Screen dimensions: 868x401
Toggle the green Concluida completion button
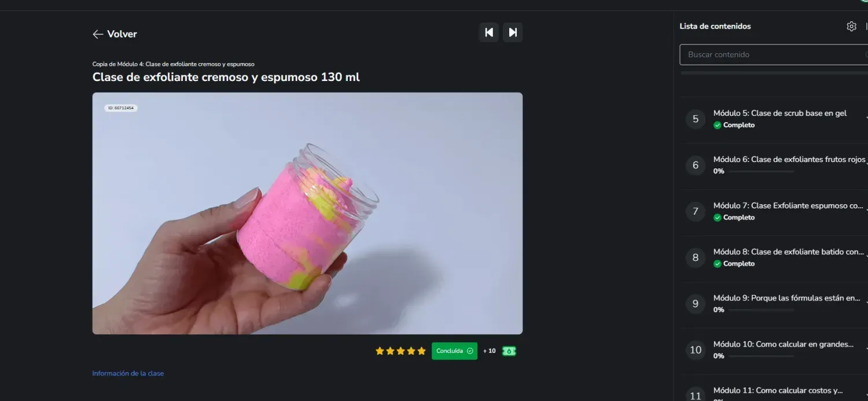[x=454, y=351]
